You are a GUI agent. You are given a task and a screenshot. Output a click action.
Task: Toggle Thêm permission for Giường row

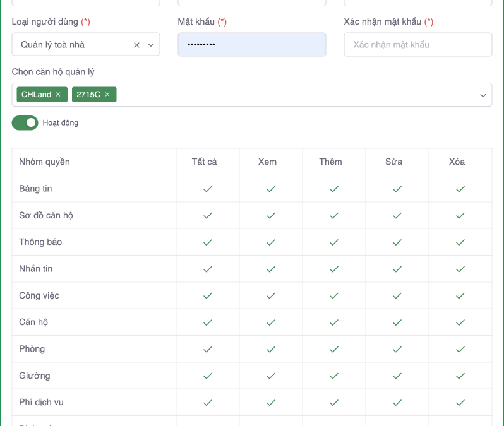[334, 376]
